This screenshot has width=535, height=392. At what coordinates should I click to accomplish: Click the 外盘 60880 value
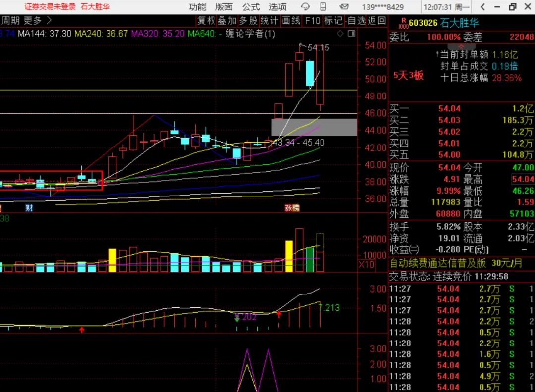tap(448, 214)
